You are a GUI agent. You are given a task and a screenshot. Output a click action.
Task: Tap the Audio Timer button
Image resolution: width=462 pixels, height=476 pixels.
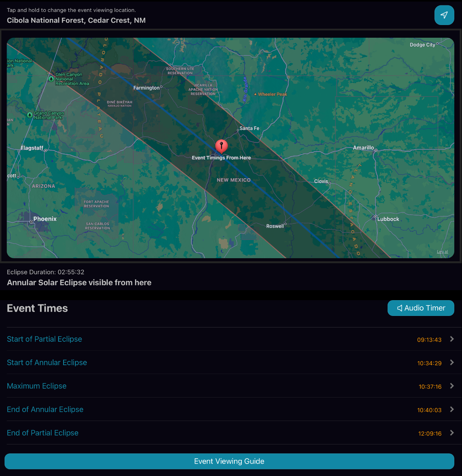click(421, 308)
